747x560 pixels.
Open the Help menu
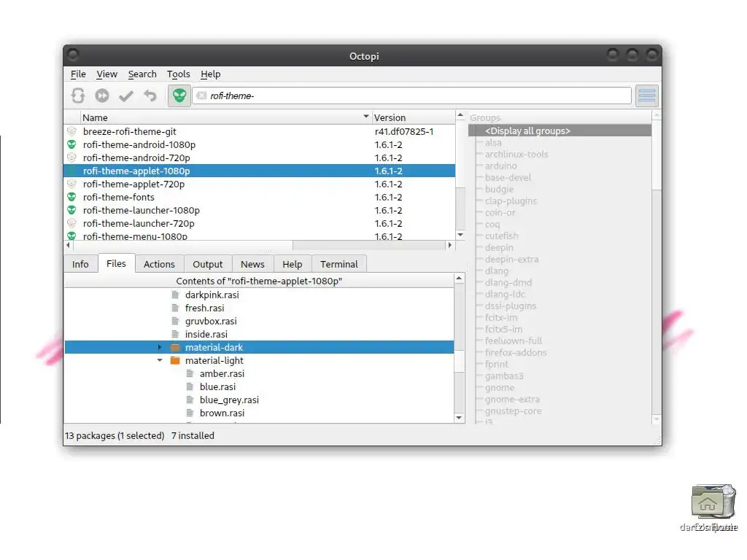tap(210, 74)
